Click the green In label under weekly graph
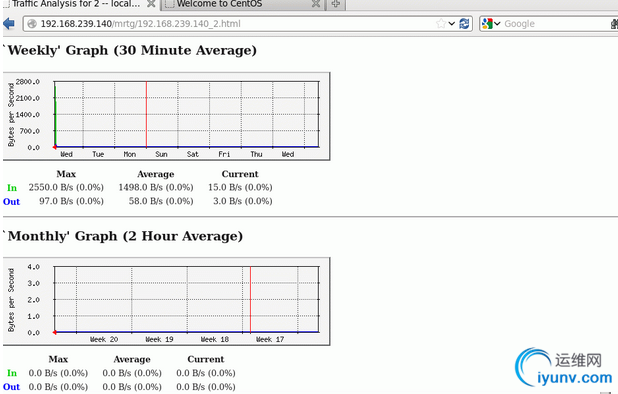 pos(12,188)
